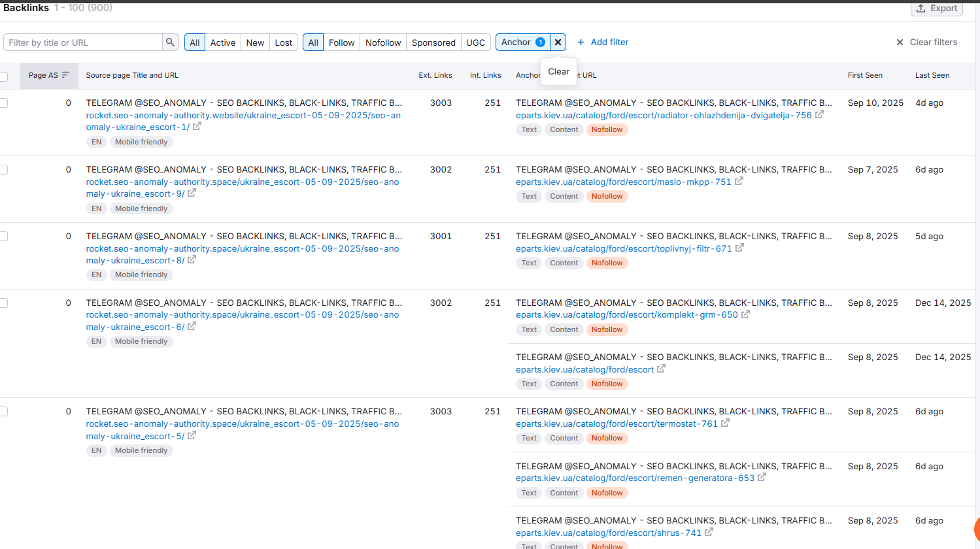Filter by Active backlinks

tap(223, 42)
